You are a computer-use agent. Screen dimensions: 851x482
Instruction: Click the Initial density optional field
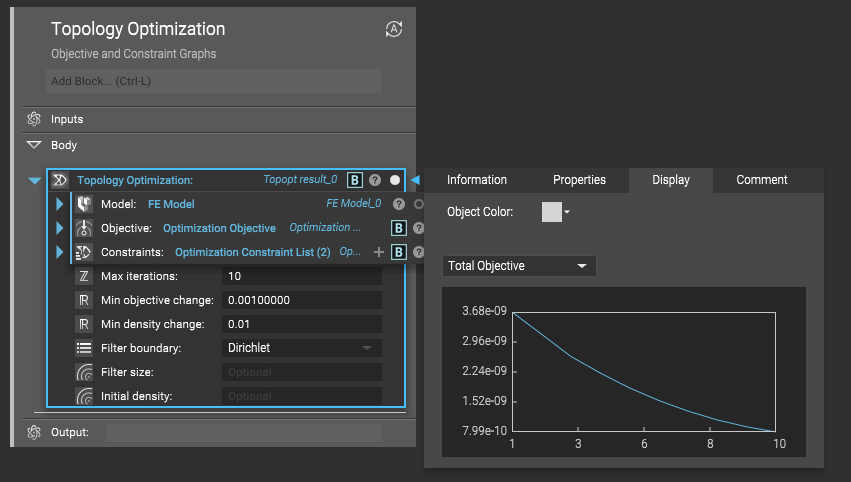pos(302,396)
